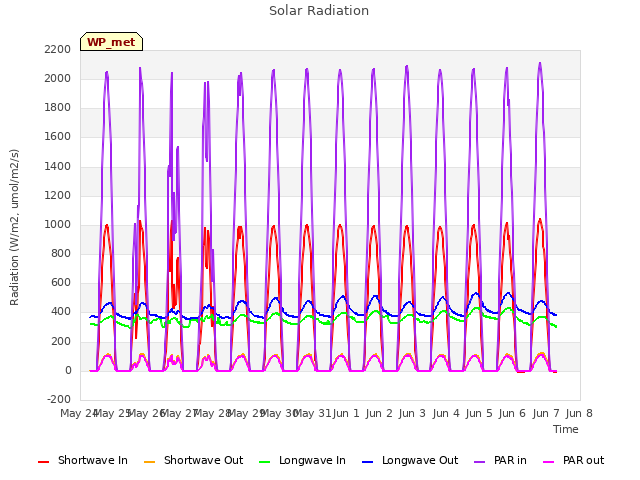This screenshot has width=640, height=480.
Task: Click the Jun 5 x-axis date label
Action: 479,413
